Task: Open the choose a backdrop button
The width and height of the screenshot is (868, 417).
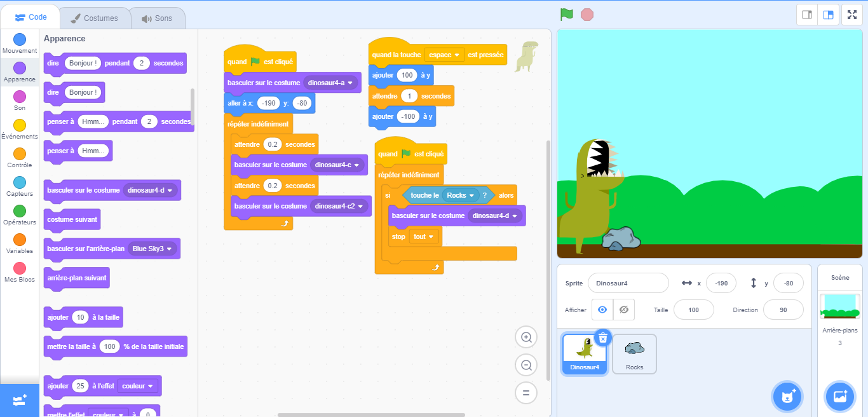Action: [839, 397]
